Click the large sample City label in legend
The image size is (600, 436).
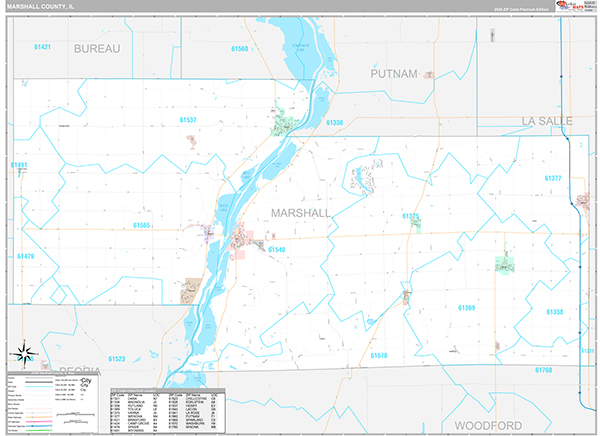[86, 380]
